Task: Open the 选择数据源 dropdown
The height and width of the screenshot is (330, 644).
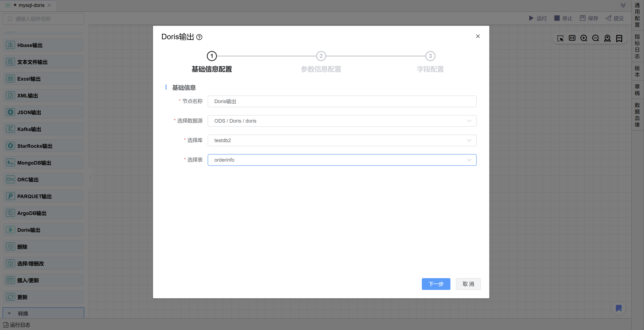Action: point(342,121)
